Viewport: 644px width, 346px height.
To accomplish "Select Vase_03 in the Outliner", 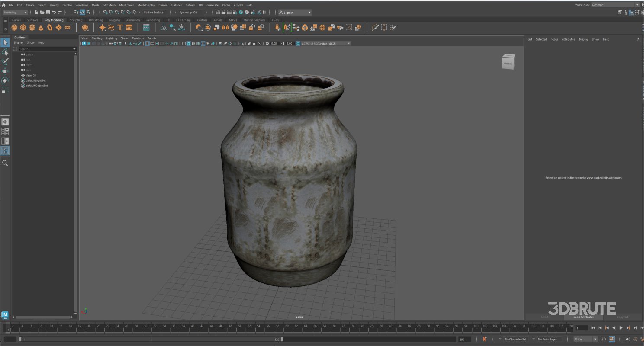I will [x=30, y=75].
